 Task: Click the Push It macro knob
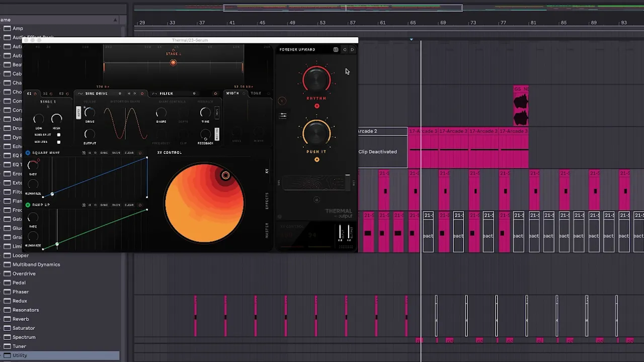pos(316,133)
